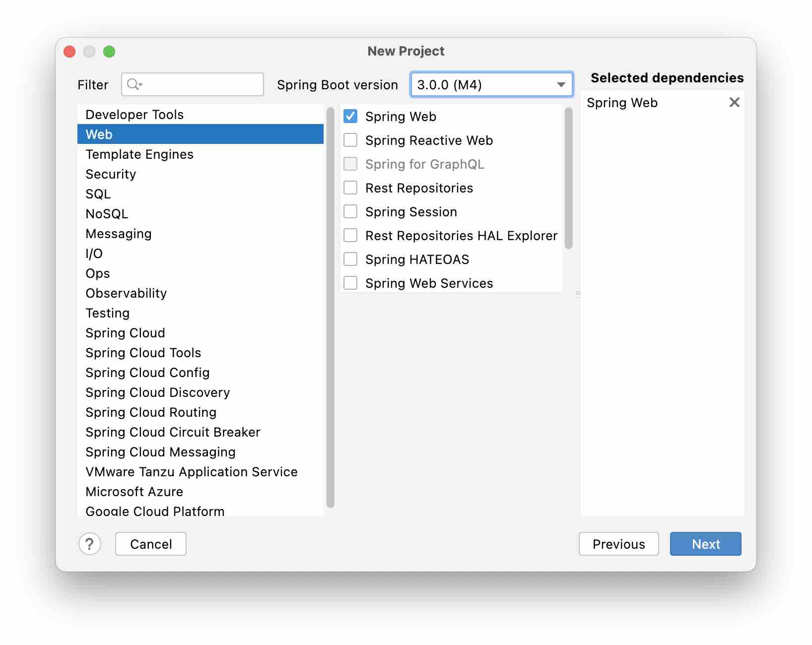Select the Spring Cloud Discovery category
812x645 pixels.
pos(157,392)
